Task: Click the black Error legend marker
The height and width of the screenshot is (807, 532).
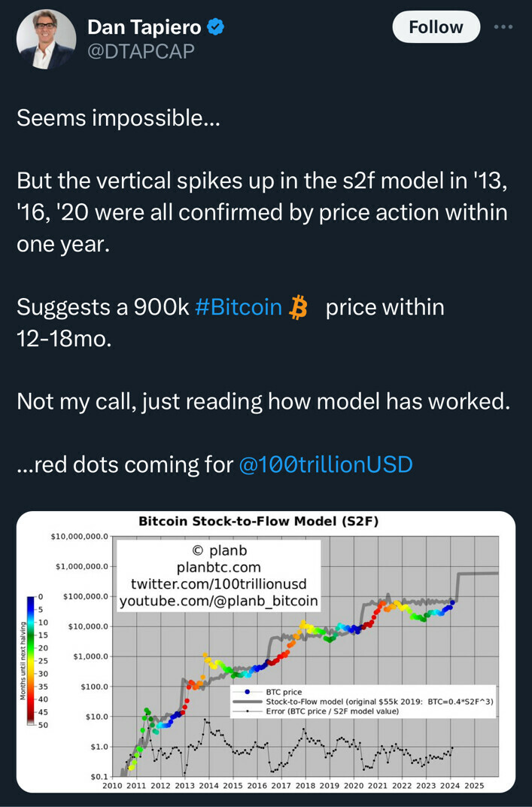Action: click(248, 710)
